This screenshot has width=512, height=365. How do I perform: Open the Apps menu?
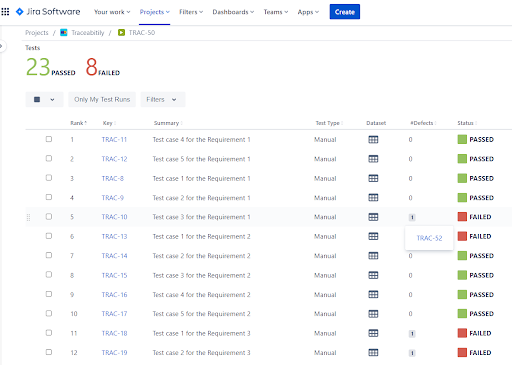tap(308, 12)
